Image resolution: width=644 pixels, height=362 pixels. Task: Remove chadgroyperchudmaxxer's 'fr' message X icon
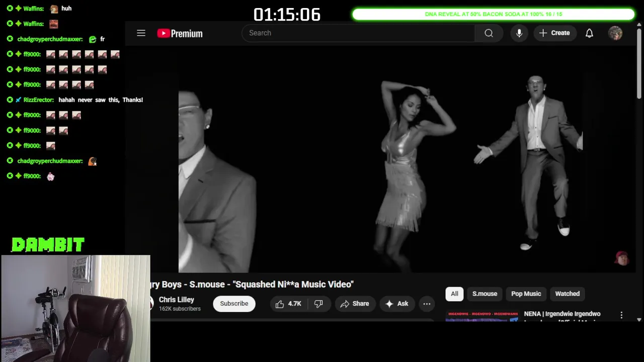[10, 39]
